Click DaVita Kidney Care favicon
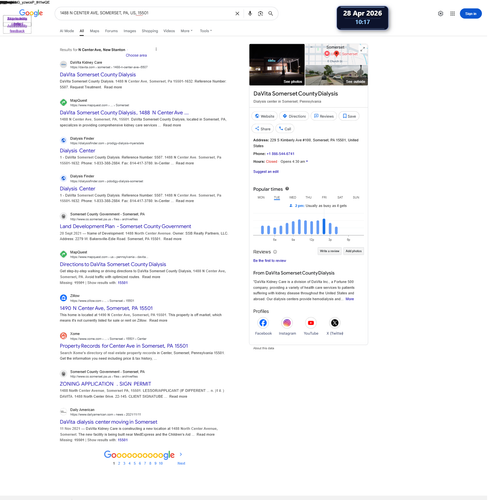Image resolution: width=493 pixels, height=500 pixels. pos(64,65)
